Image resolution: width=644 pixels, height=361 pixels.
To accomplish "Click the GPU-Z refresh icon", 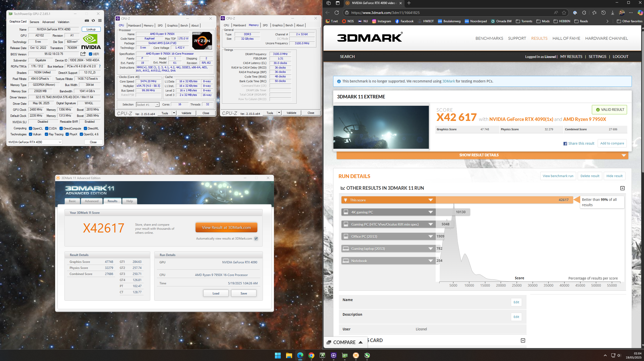I will coord(93,21).
